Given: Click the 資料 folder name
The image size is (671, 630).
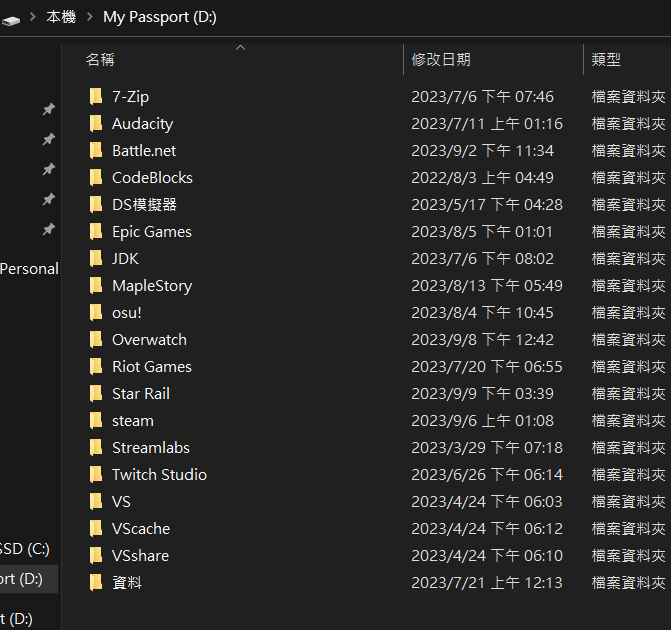Looking at the screenshot, I should 127,582.
